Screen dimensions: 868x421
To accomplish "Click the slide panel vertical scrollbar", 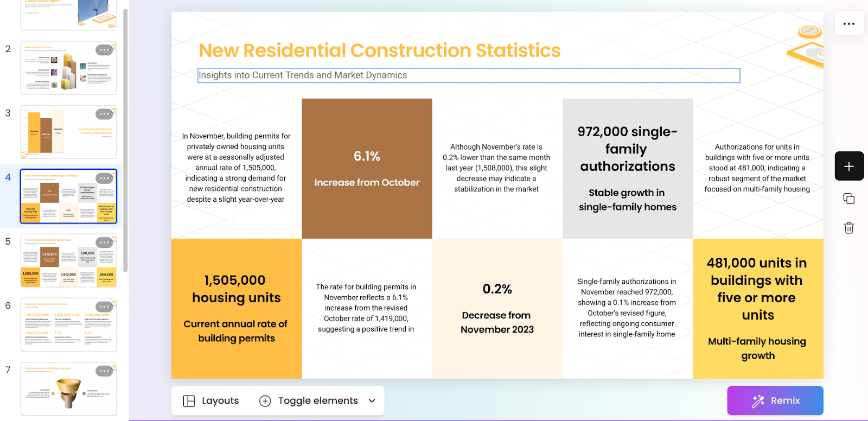I will (x=125, y=140).
